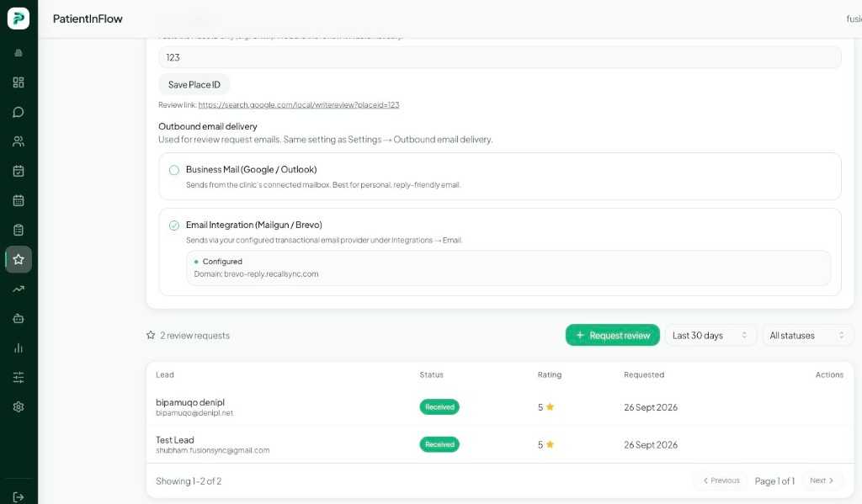This screenshot has width=862, height=504.
Task: Click the Status column header
Action: [x=432, y=374]
